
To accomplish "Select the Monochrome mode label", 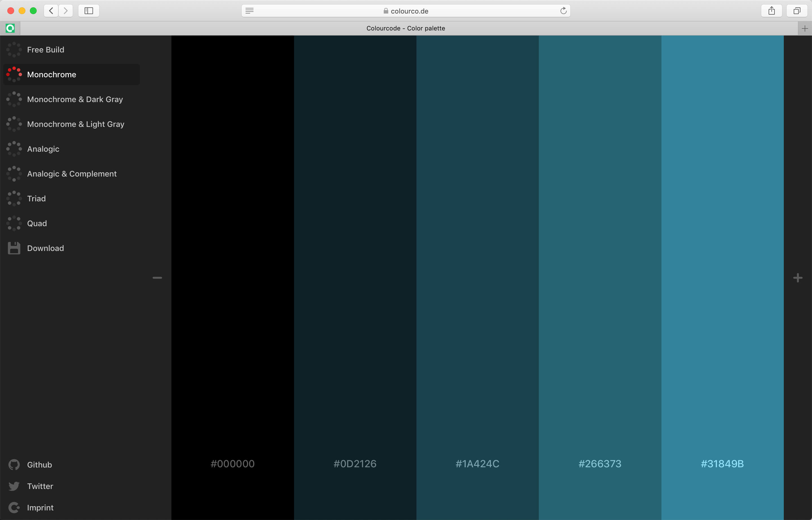I will coord(52,74).
